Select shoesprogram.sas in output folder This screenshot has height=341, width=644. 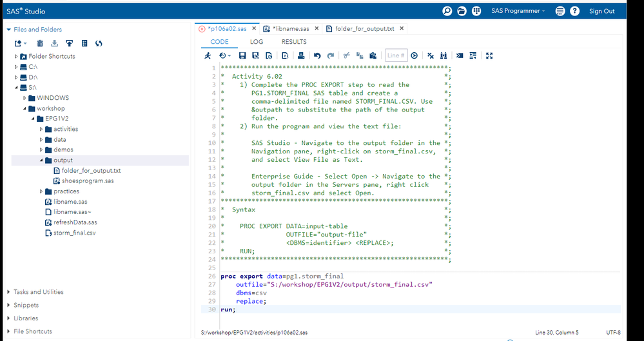(x=88, y=180)
